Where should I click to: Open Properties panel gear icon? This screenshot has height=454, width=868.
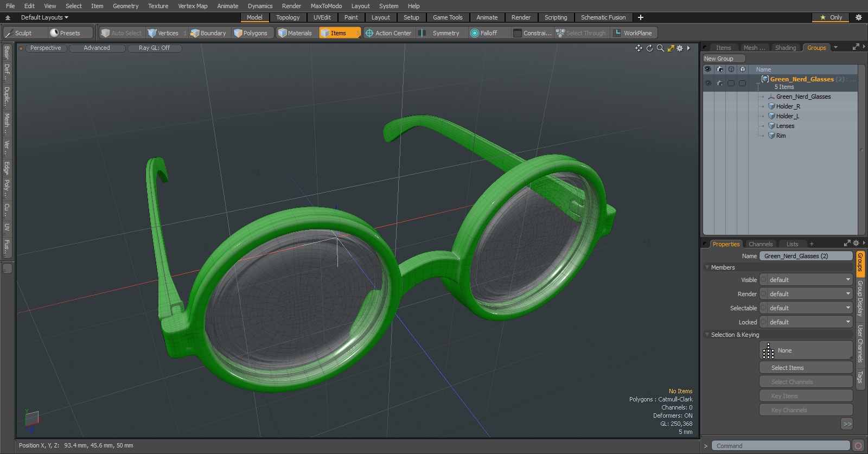[856, 244]
